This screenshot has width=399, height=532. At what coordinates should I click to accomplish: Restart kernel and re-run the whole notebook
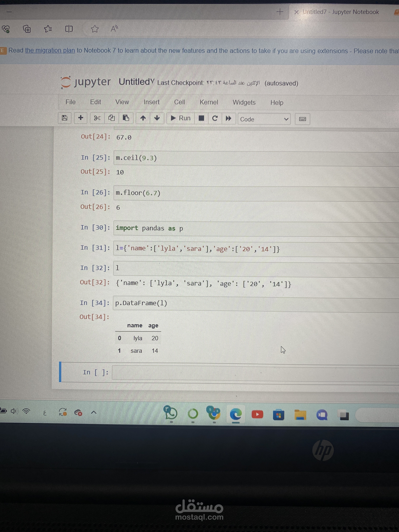point(228,118)
